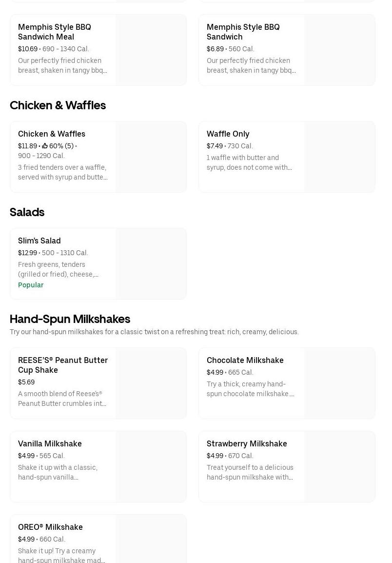This screenshot has width=392, height=563.
Task: Open REESE'S Peanut Butter Cup Shake item
Action: click(63, 365)
